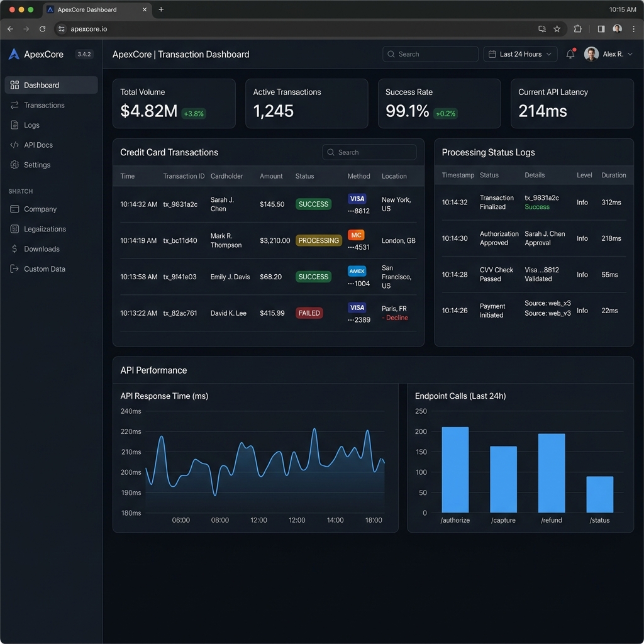Click SUCCESS badge for Emily J. Davis
Screen dimensions: 644x644
[x=313, y=277]
